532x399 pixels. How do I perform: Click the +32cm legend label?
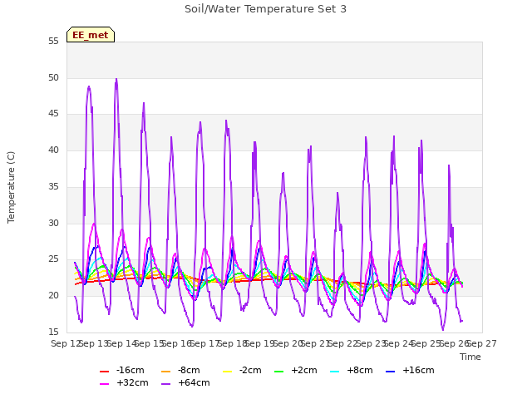click(132, 382)
